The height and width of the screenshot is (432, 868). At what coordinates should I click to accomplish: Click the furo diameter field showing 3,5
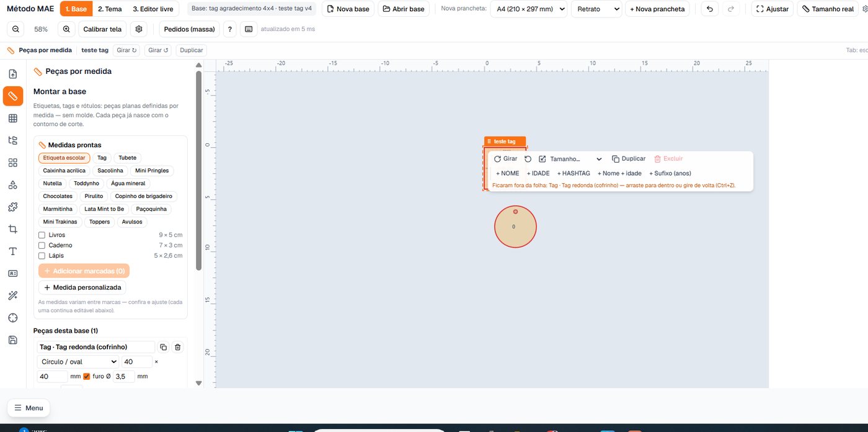[x=124, y=376]
